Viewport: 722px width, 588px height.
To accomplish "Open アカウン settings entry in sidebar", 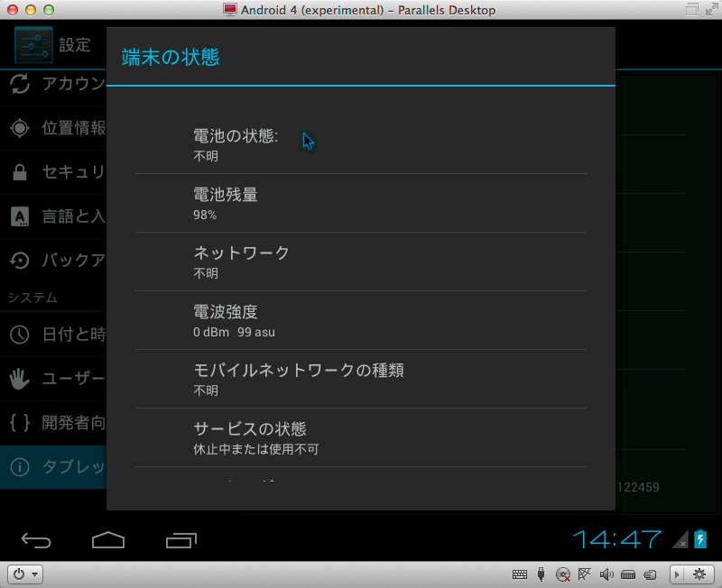I will (x=53, y=84).
